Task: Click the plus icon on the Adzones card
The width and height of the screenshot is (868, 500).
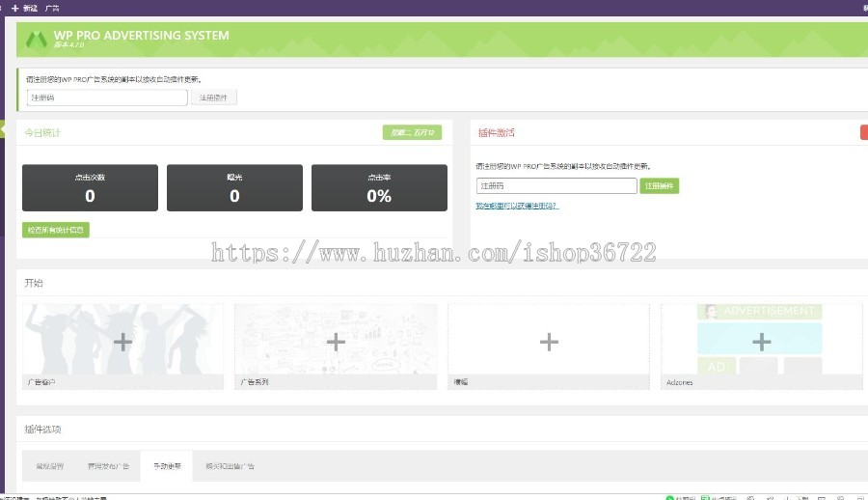Action: [761, 342]
